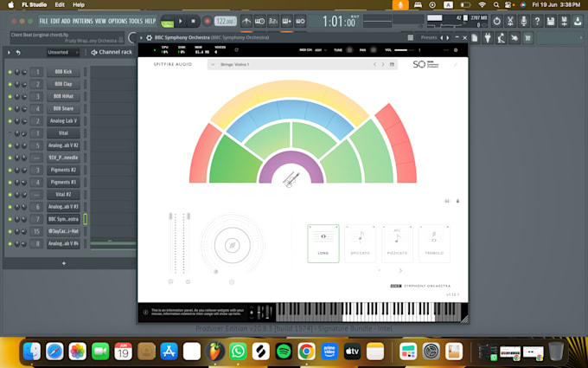Screen dimensions: 588x368
Task: Toggle wait for input icon
Action: click(260, 22)
